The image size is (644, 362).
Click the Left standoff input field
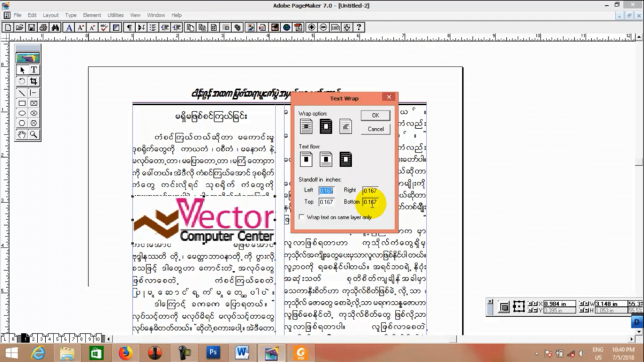[x=326, y=190]
